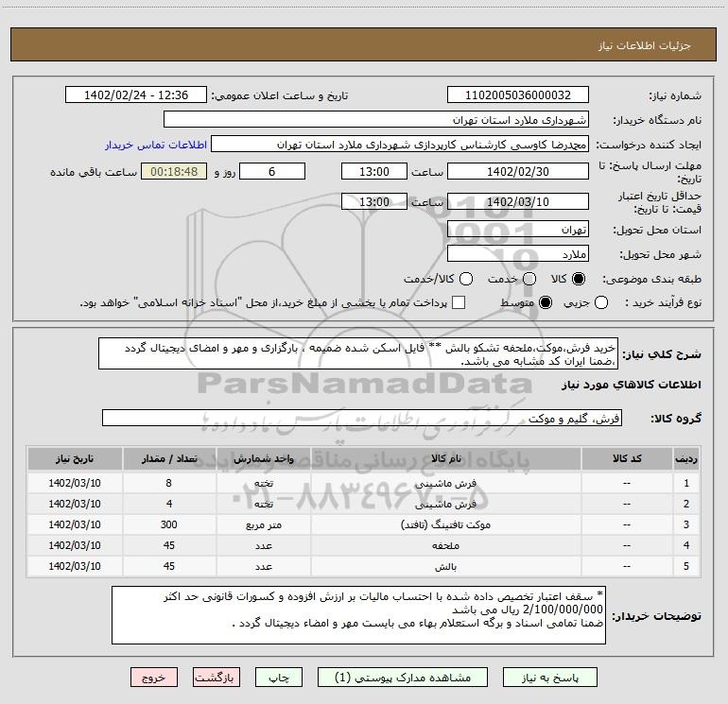This screenshot has width=728, height=704.
Task: Select the کالا radio button
Action: [x=579, y=279]
